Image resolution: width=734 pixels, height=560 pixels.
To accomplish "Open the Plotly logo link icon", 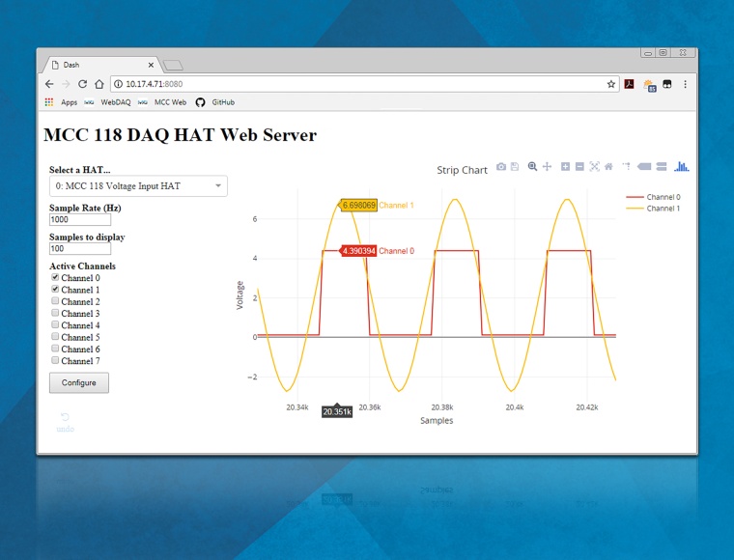I will coord(682,166).
